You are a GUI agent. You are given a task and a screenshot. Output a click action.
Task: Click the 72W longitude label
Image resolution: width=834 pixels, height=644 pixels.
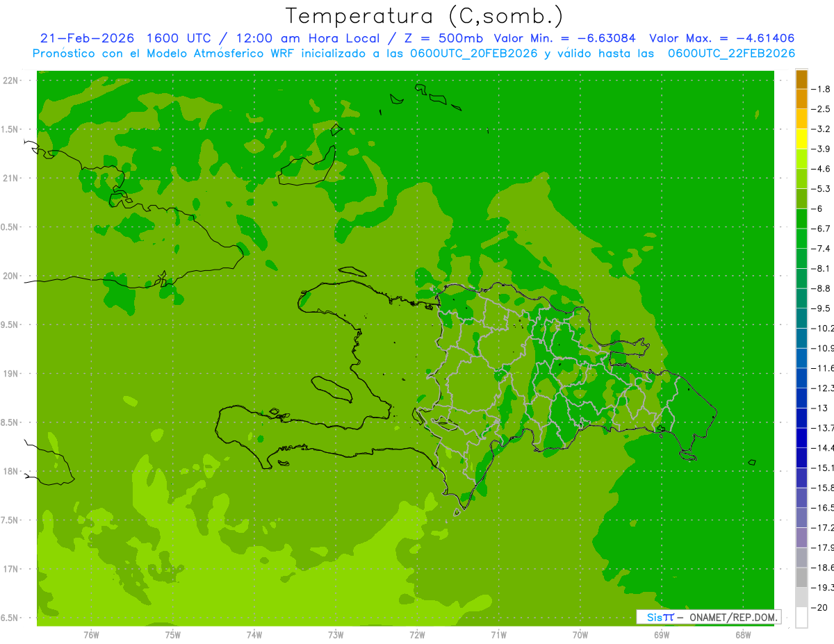coord(417,635)
